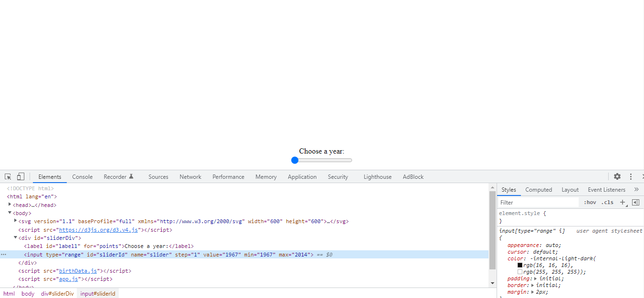
Task: Select the Computed pane tab
Action: point(539,190)
